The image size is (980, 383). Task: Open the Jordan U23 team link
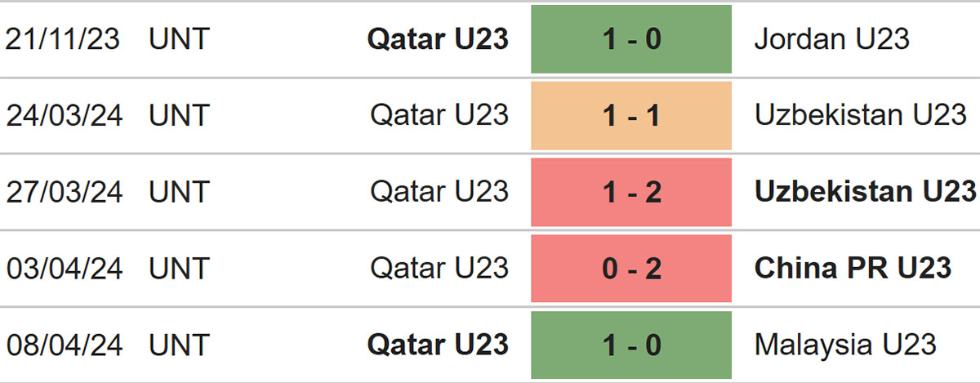click(x=831, y=39)
